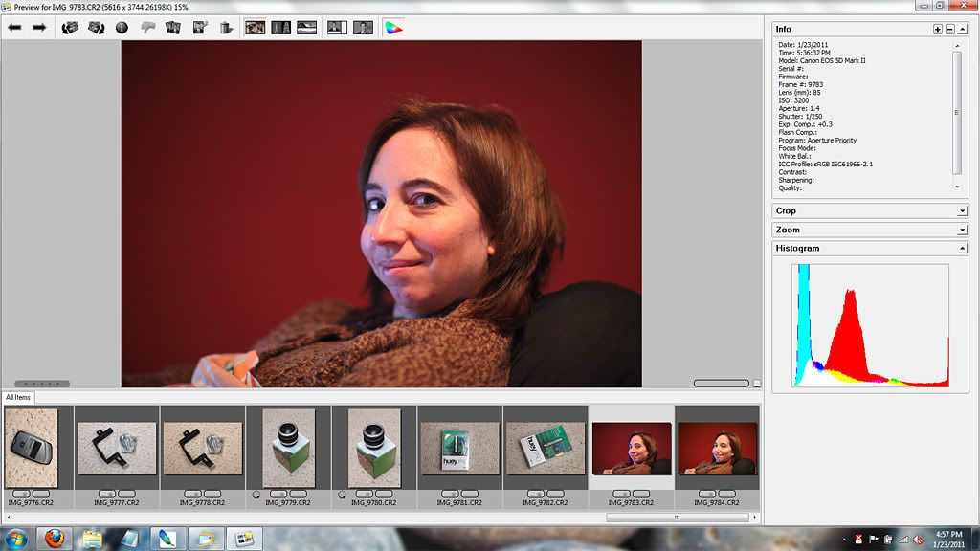Viewport: 980px width, 551px height.
Task: Collapse the Histogram panel
Action: [961, 249]
